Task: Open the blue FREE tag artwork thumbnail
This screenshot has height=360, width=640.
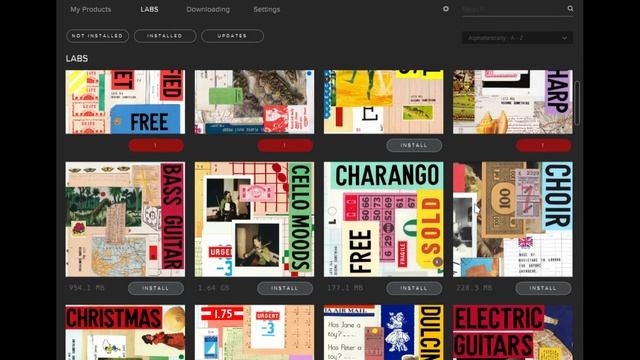Action: point(125,102)
